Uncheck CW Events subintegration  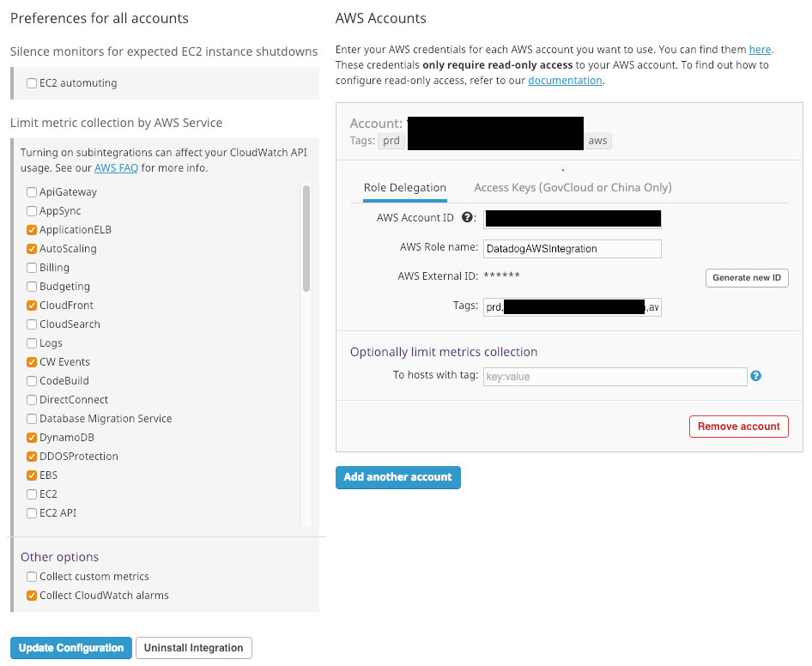tap(31, 361)
